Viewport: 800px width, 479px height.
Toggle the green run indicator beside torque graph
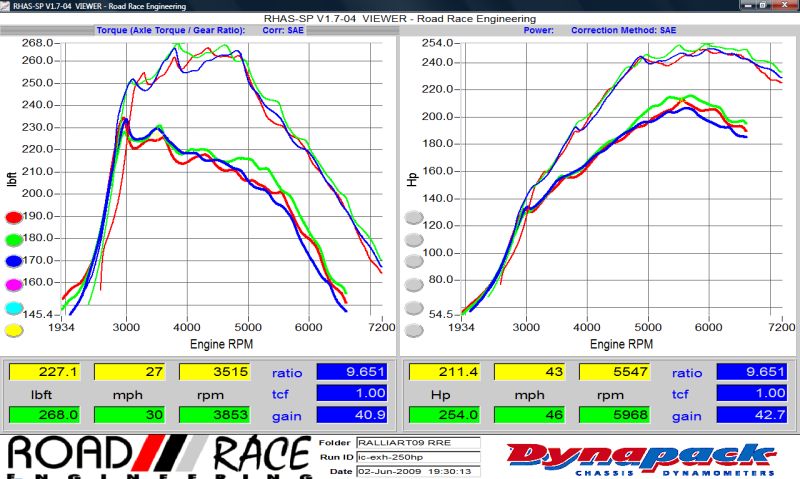pyautogui.click(x=15, y=239)
